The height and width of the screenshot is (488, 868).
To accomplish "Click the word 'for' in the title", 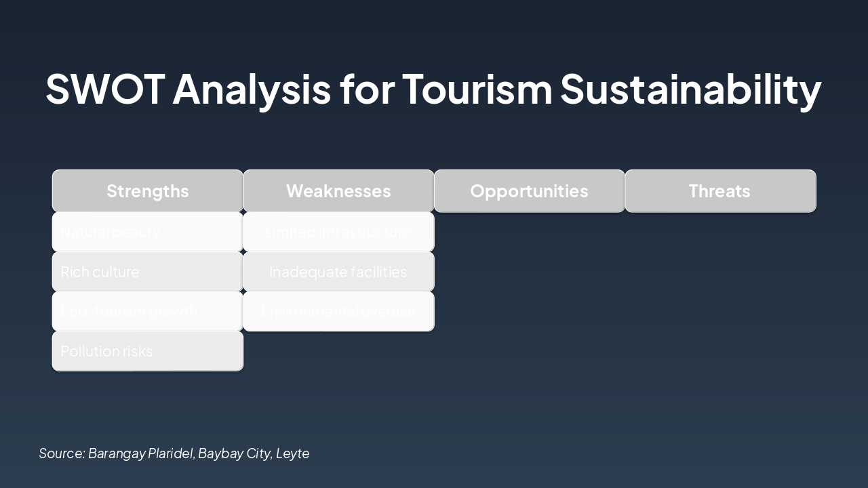I will click(366, 89).
